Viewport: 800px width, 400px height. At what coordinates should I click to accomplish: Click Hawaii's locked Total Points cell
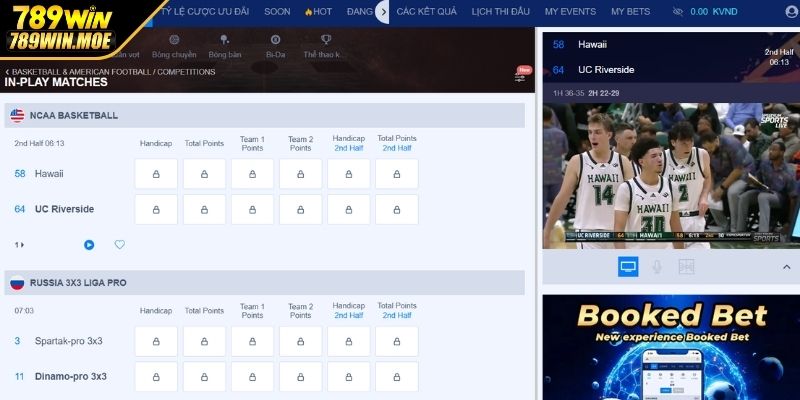[204, 174]
